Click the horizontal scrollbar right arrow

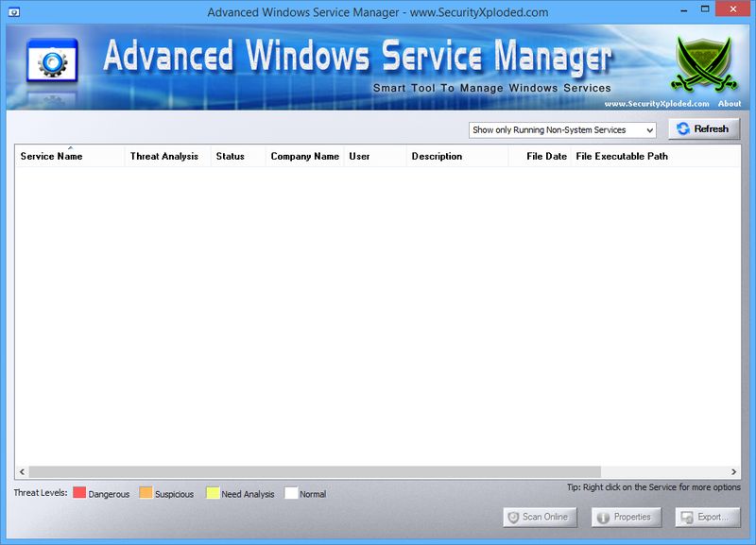[x=734, y=471]
